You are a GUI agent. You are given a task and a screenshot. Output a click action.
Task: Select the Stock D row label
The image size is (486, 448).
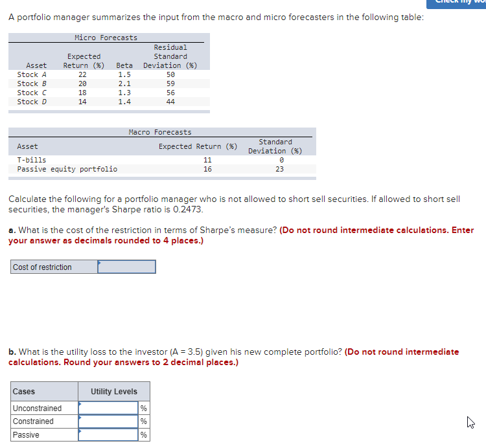[32, 102]
